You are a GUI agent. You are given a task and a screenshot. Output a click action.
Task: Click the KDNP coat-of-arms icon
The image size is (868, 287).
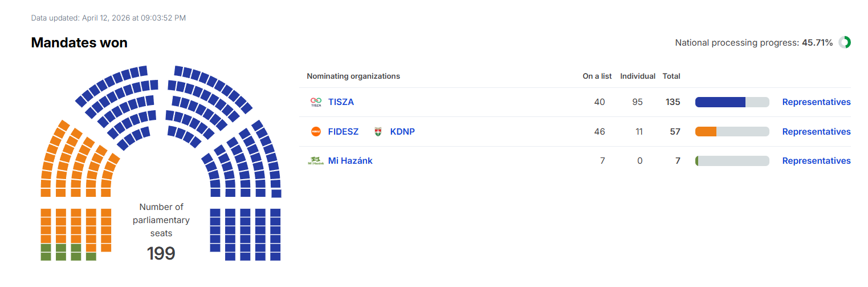pos(378,132)
